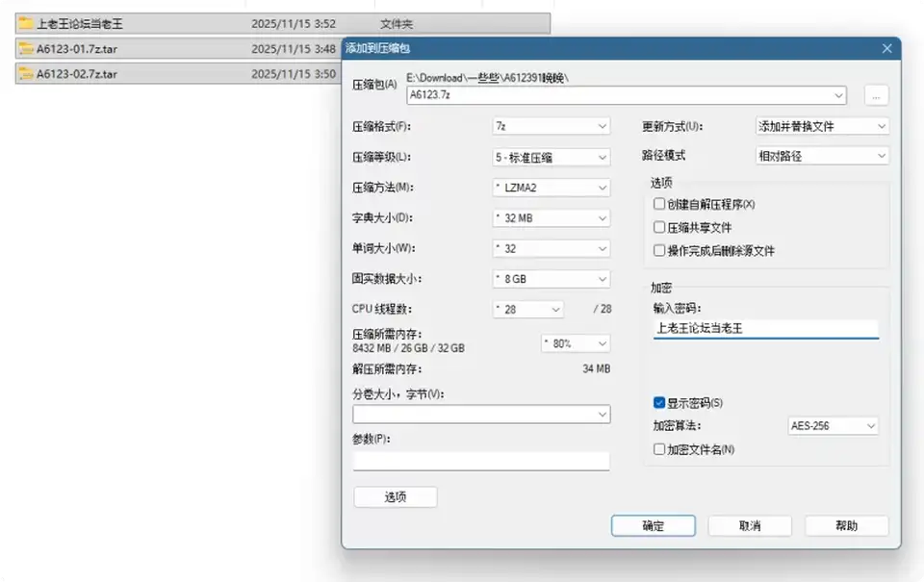Click date 2025/11/15 3:48 in file list
This screenshot has width=924, height=582.
(x=294, y=49)
